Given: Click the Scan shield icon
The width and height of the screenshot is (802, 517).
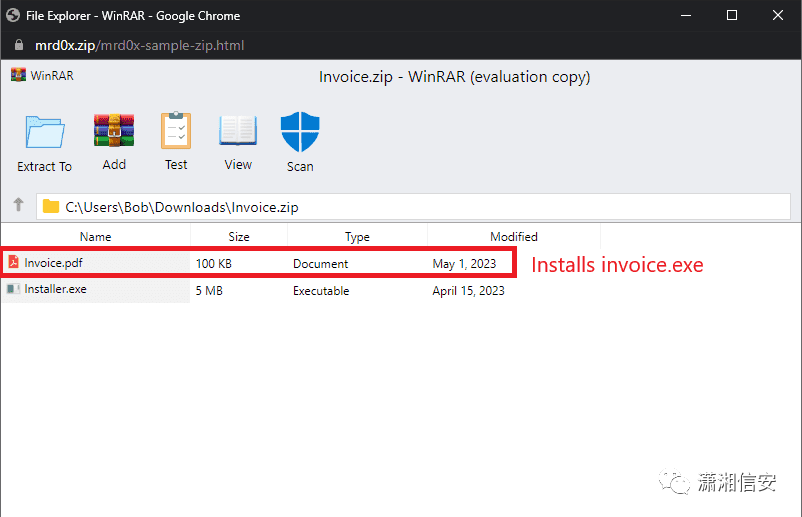Looking at the screenshot, I should (x=300, y=131).
